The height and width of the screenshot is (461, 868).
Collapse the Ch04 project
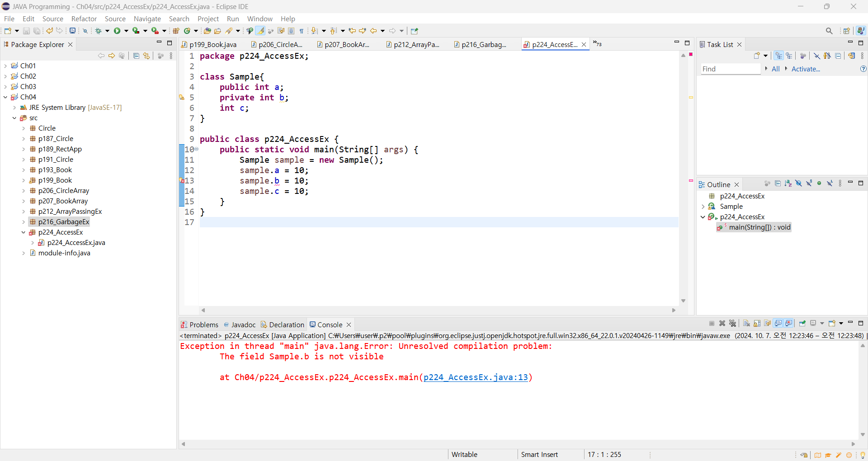click(5, 97)
